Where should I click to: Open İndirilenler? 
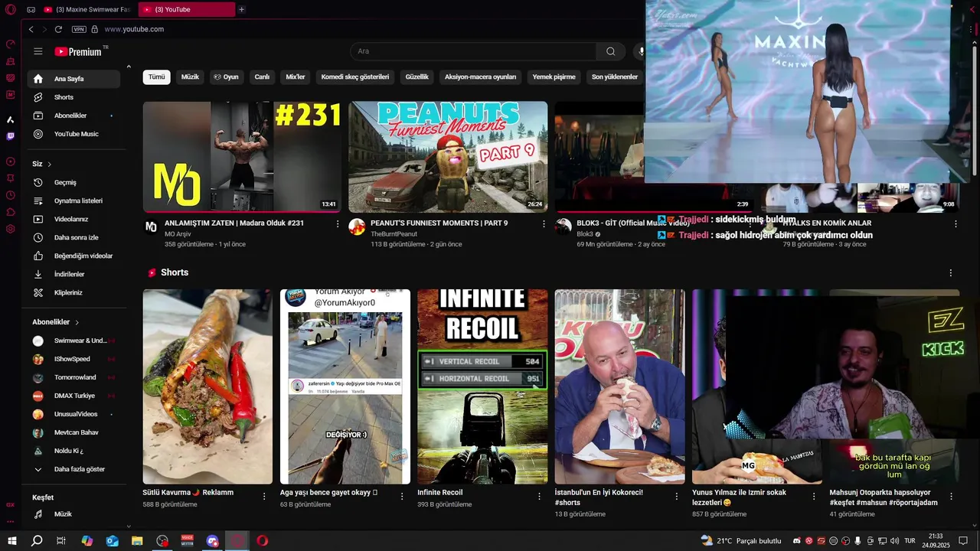pyautogui.click(x=73, y=275)
